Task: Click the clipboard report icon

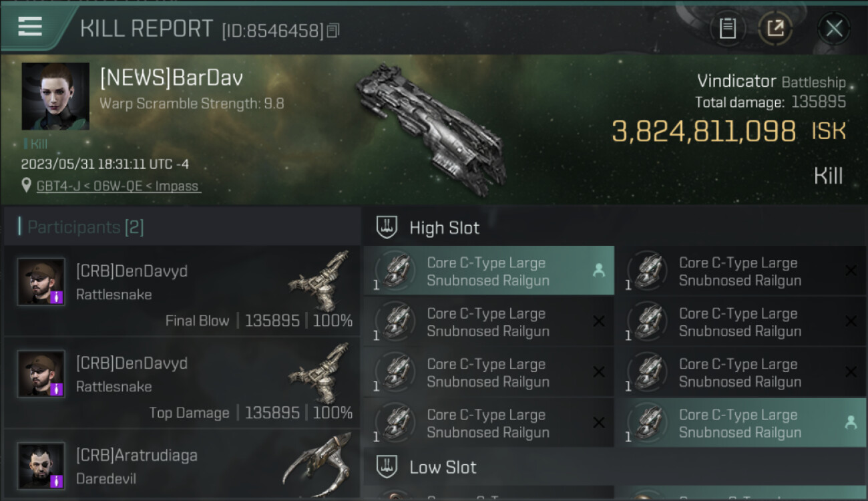Action: pos(727,29)
